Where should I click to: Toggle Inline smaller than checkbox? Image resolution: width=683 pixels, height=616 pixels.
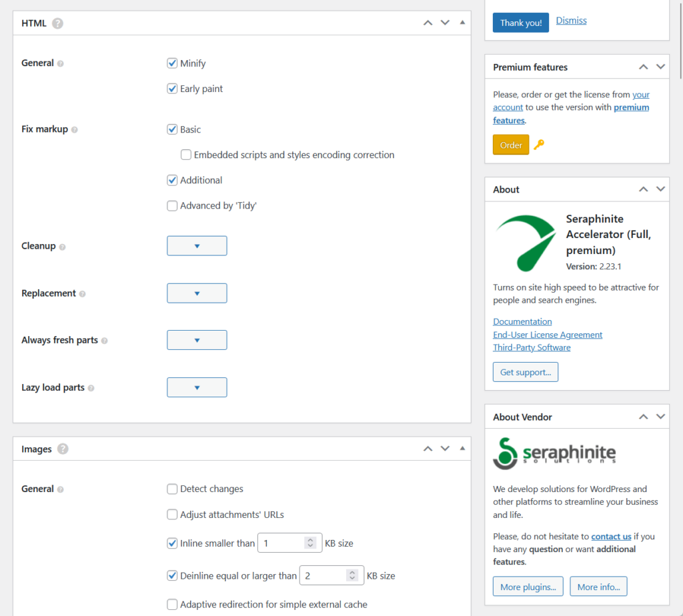(172, 543)
